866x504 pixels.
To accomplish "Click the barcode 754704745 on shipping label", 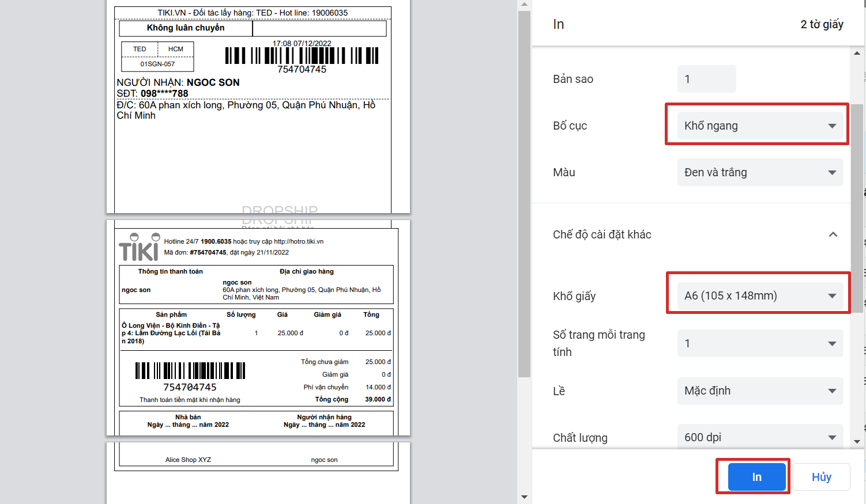I will click(x=302, y=56).
